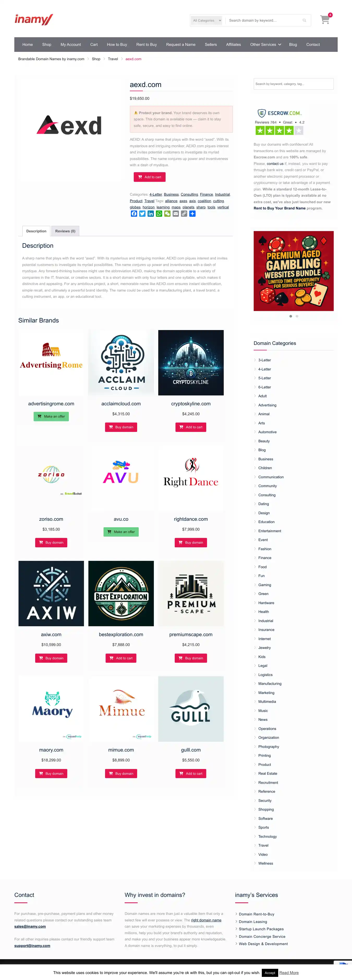Expand the Travel category in sidebar
This screenshot has height=980, width=352.
(263, 845)
